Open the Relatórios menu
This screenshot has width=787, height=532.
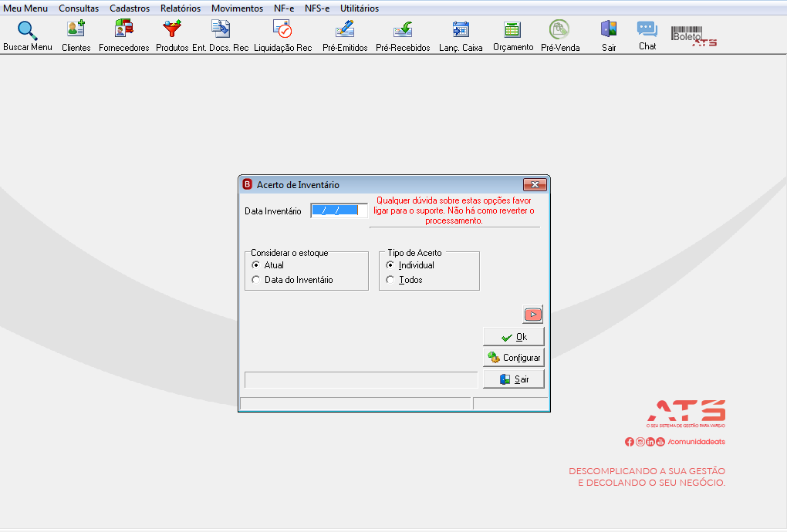click(x=181, y=8)
